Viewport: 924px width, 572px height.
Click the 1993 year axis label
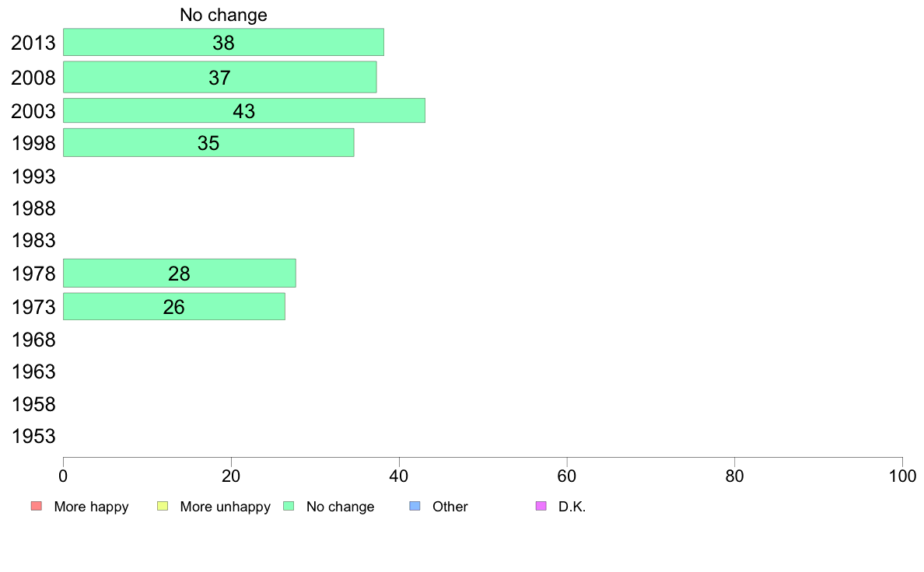click(x=33, y=176)
